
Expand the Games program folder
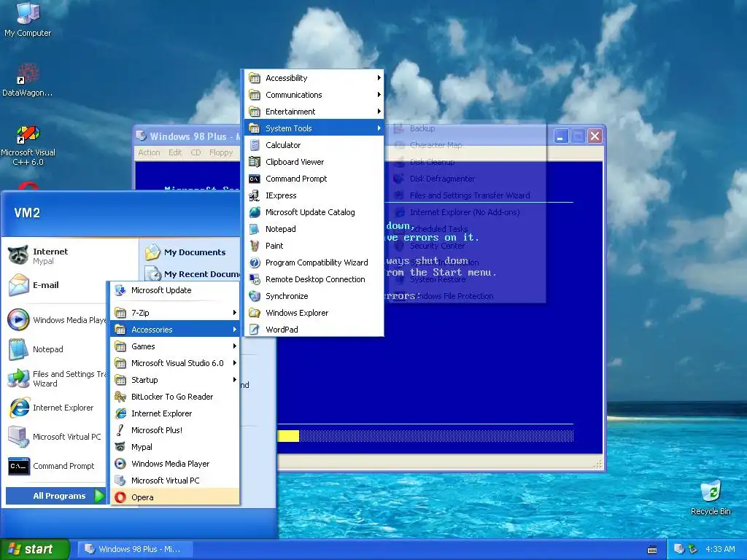[175, 346]
